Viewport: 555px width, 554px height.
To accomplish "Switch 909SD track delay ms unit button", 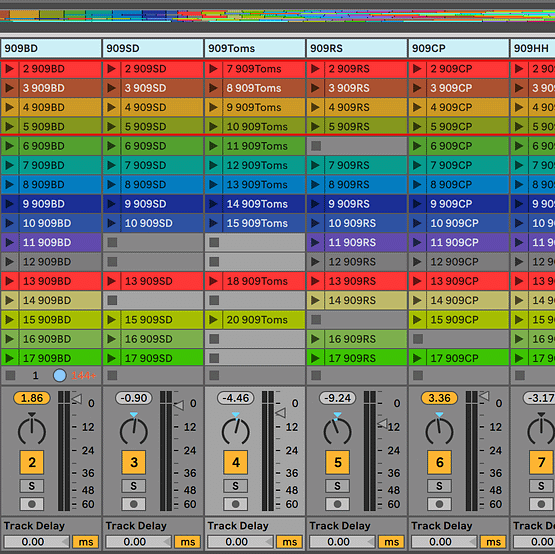I will pyautogui.click(x=188, y=542).
